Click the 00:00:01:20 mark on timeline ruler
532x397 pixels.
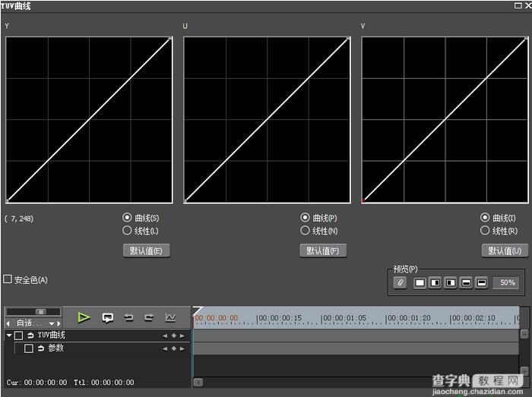(x=409, y=318)
